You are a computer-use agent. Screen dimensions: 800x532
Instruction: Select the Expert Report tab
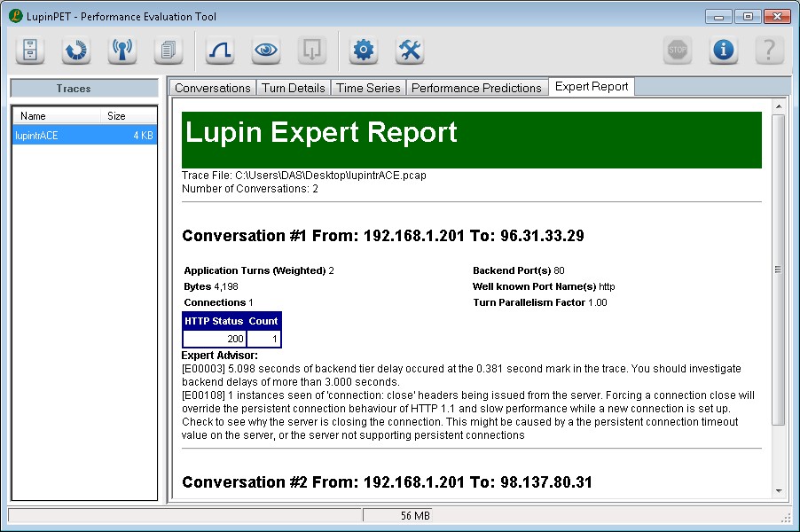592,87
